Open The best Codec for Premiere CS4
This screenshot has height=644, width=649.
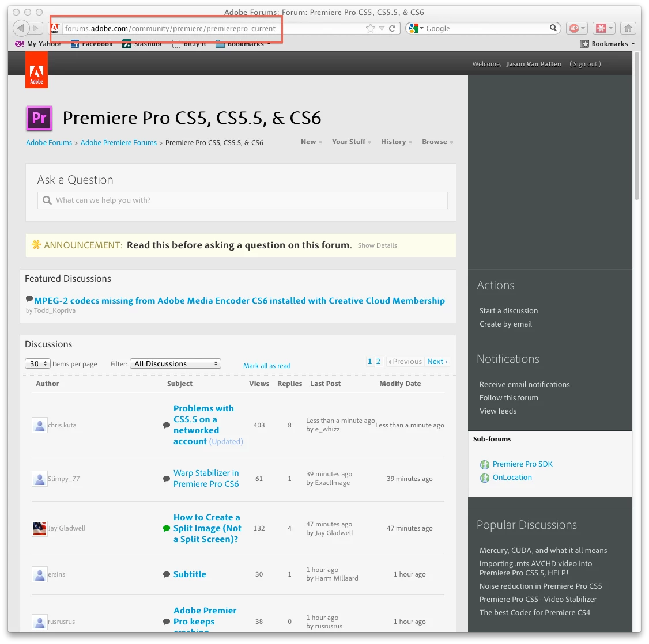535,612
